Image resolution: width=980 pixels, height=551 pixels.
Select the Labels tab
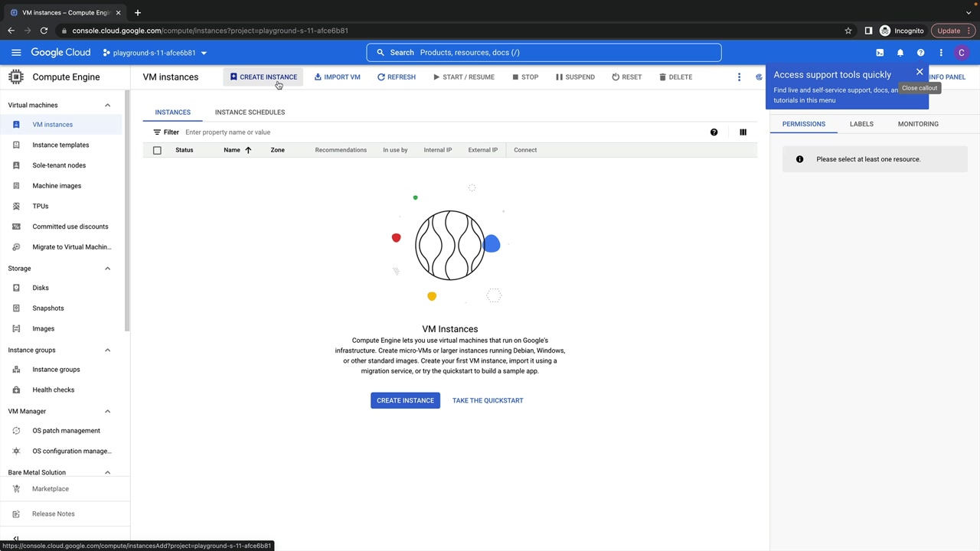[x=861, y=124]
